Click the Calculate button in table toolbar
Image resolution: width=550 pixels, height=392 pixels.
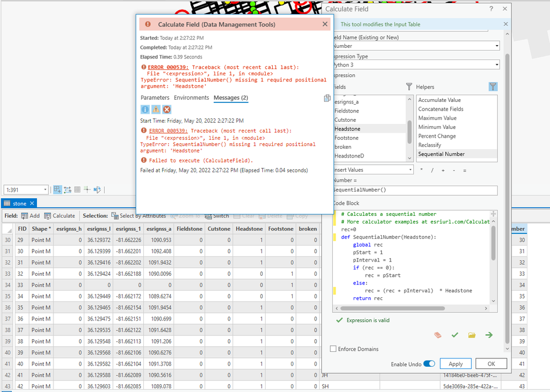60,216
